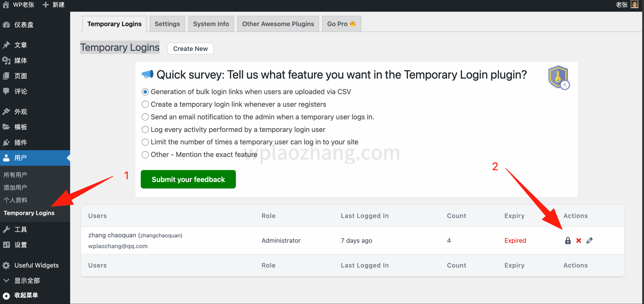Open the System Info tab
644x304 pixels.
tap(211, 24)
